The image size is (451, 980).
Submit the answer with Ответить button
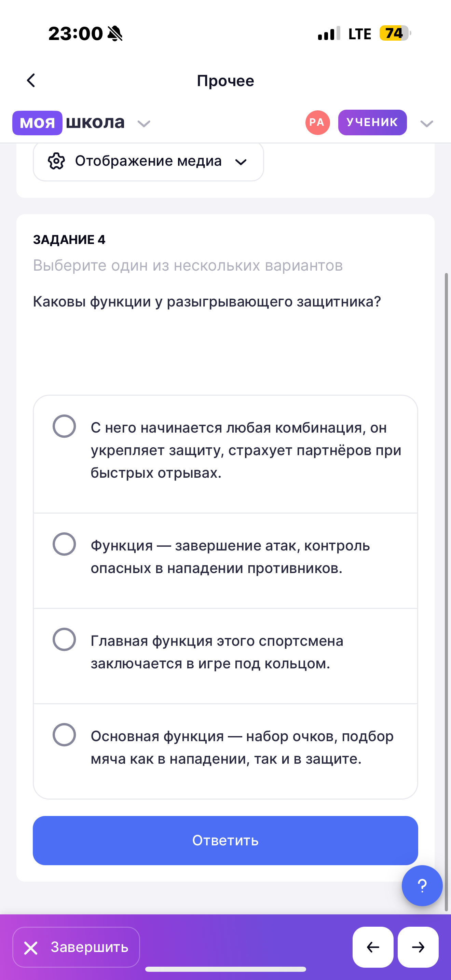225,840
